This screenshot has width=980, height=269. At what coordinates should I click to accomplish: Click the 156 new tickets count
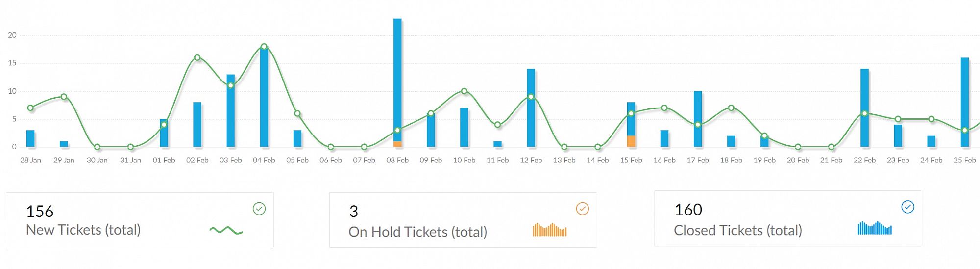(x=40, y=212)
